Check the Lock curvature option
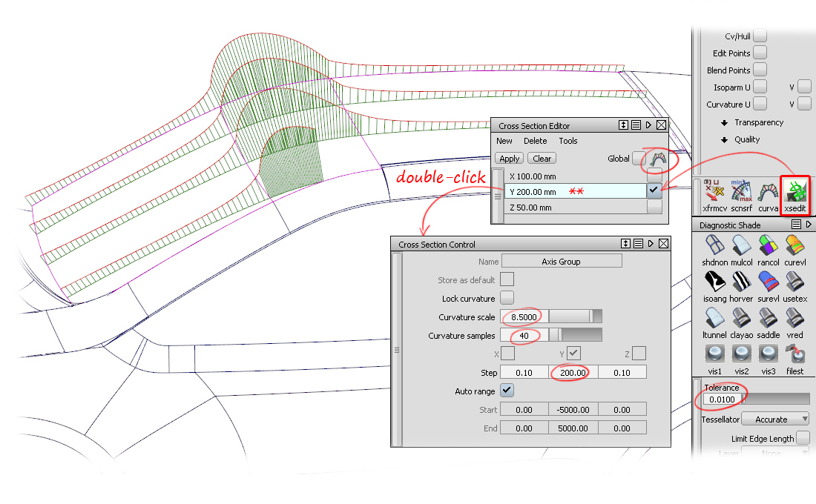Image resolution: width=816 pixels, height=504 pixels. pyautogui.click(x=507, y=297)
